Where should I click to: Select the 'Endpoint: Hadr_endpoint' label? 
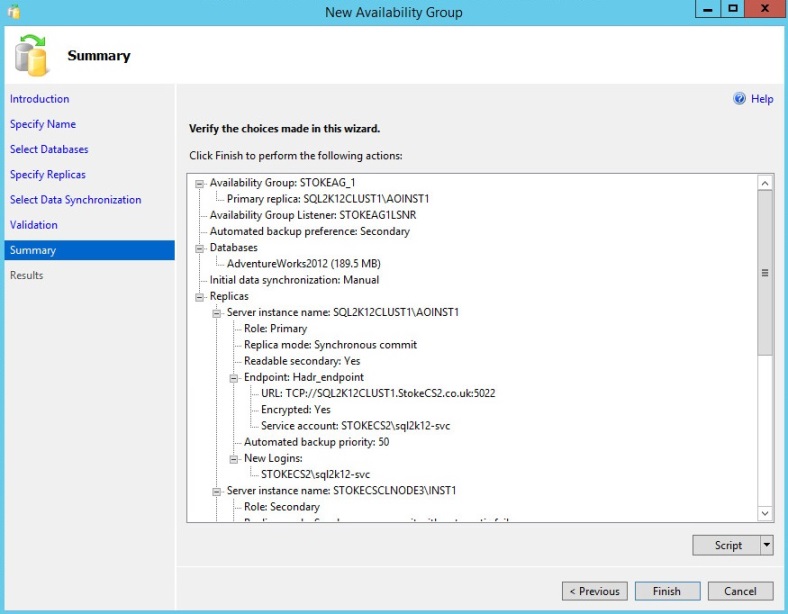pos(304,377)
